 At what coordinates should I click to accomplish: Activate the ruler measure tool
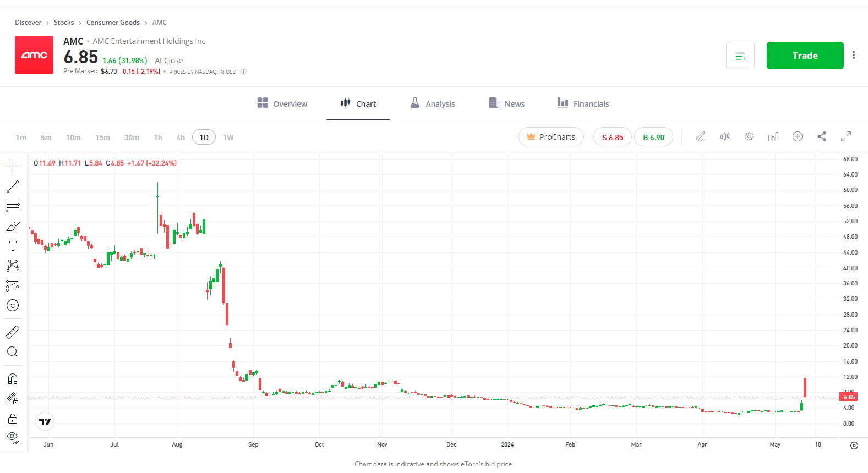point(13,332)
